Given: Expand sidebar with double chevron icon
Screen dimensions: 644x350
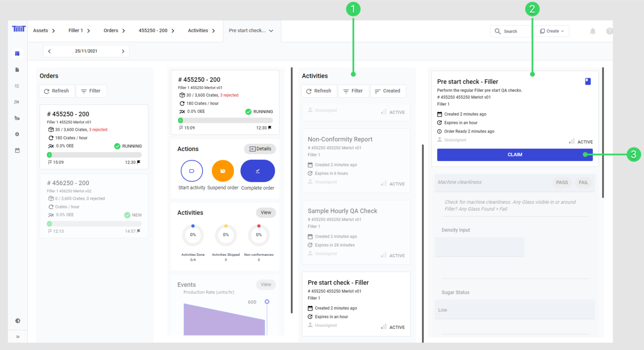Looking at the screenshot, I should [18, 337].
